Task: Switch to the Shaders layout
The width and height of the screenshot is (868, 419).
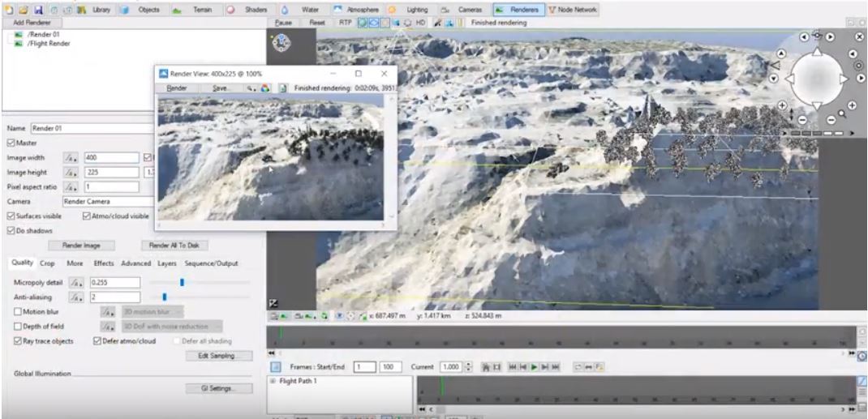Action: coord(250,10)
